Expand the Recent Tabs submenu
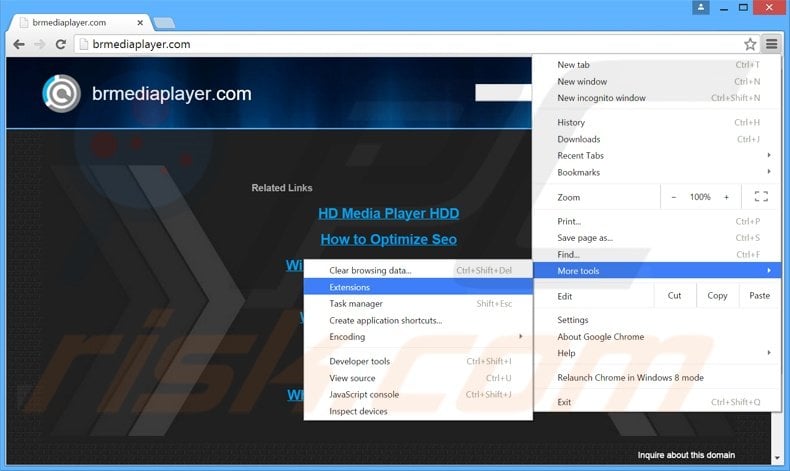The width and height of the screenshot is (790, 471). point(657,156)
